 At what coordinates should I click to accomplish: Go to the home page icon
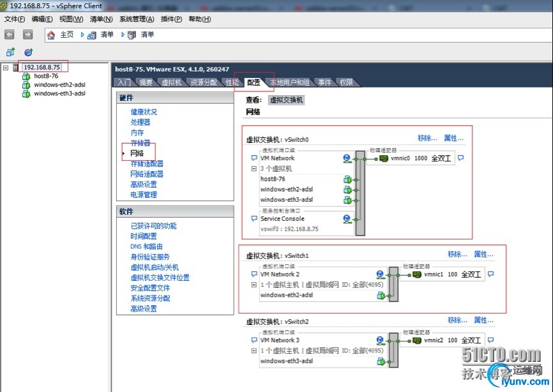[51, 35]
